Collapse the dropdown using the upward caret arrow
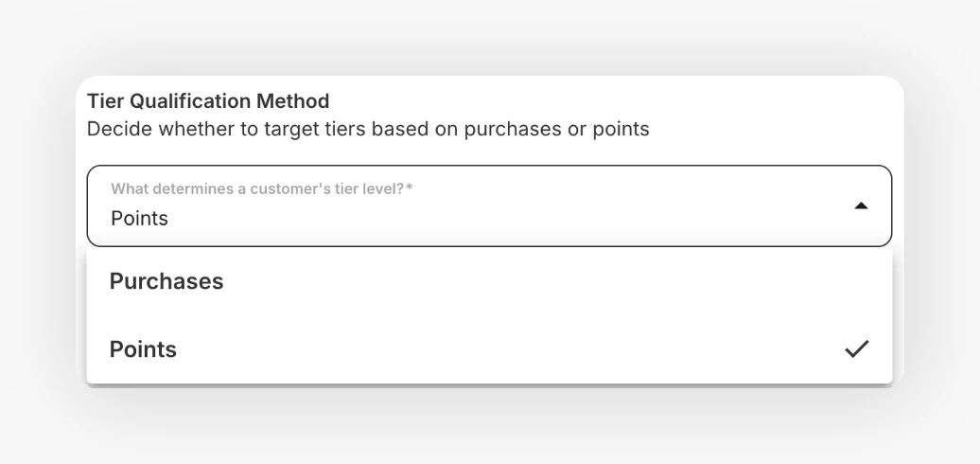This screenshot has width=980, height=464. tap(861, 205)
